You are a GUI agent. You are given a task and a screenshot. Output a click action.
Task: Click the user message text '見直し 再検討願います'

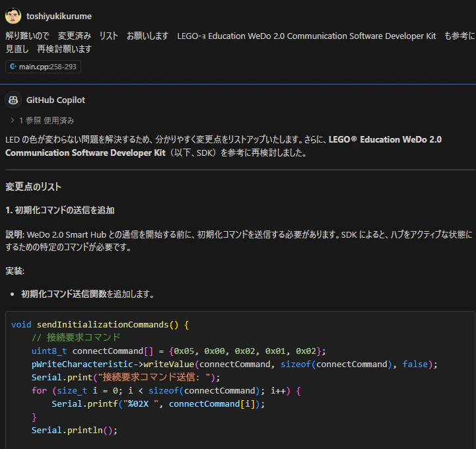point(49,49)
